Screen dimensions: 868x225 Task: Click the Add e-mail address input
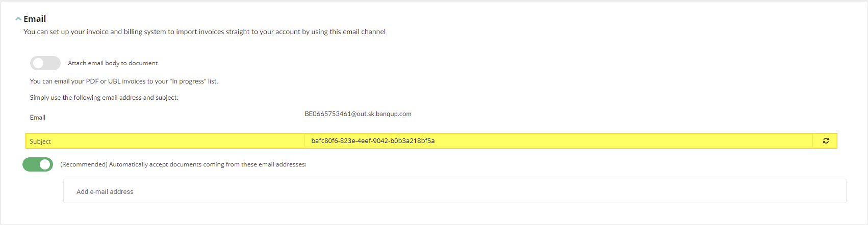454,191
